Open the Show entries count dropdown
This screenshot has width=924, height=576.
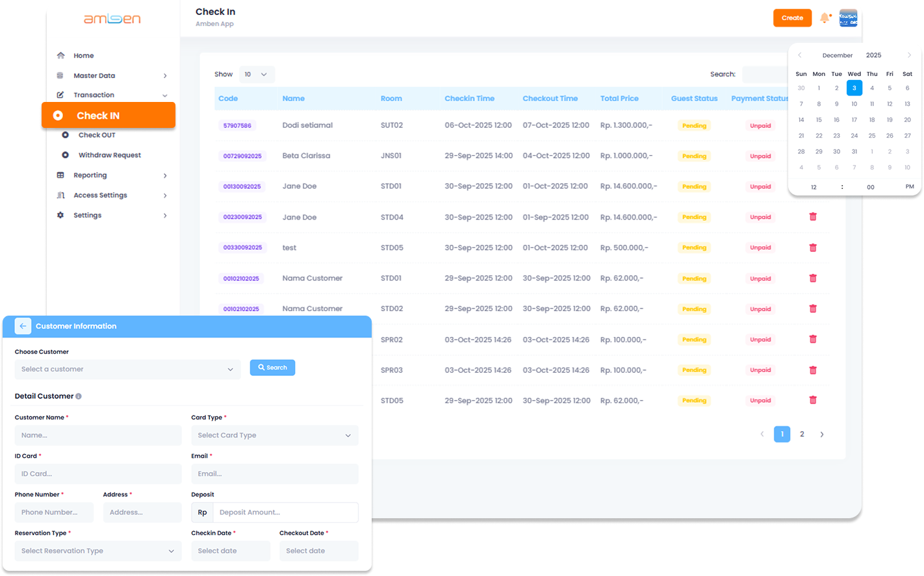tap(257, 75)
